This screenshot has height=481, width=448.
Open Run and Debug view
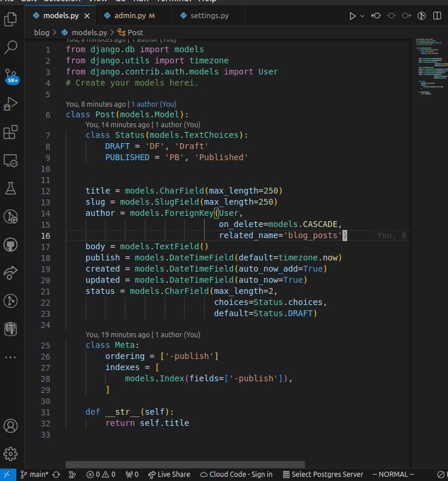pyautogui.click(x=11, y=104)
